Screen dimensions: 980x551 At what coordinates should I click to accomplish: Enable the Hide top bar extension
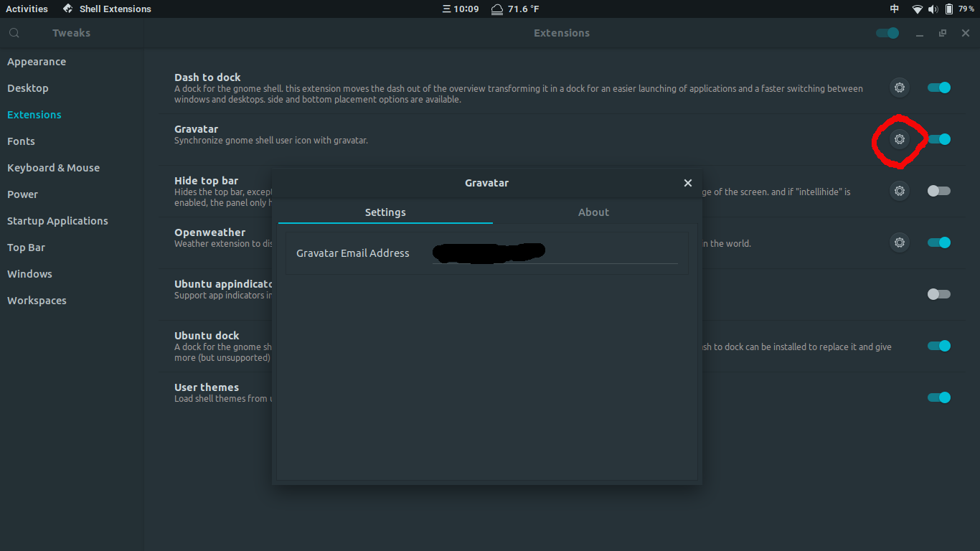point(938,191)
